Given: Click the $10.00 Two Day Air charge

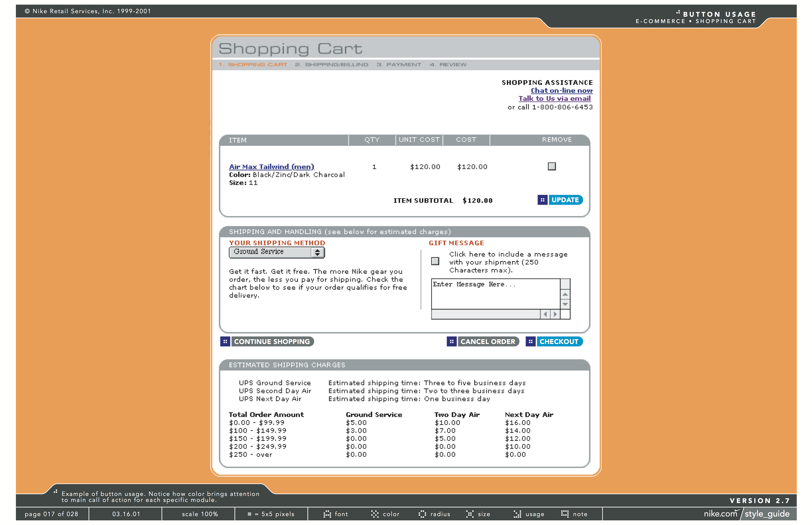Looking at the screenshot, I should click(x=447, y=423).
